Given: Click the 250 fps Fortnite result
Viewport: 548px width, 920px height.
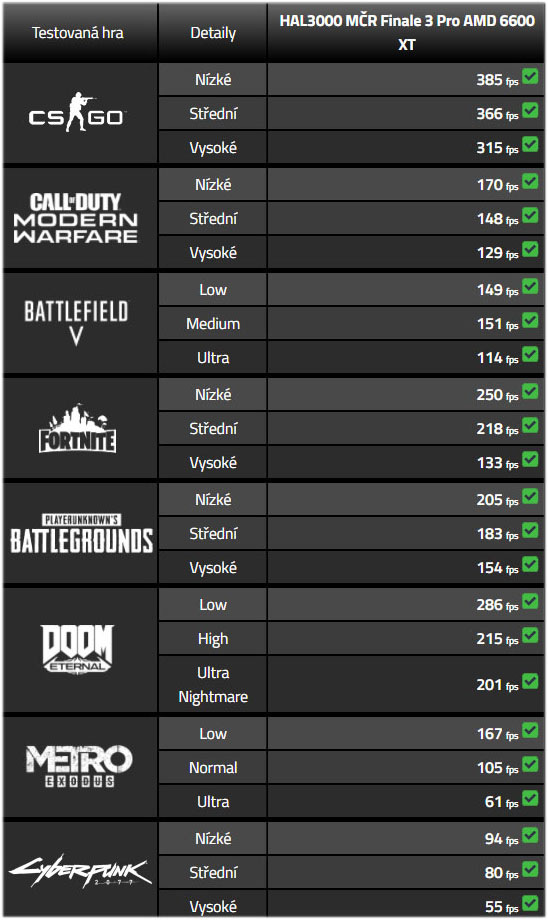Looking at the screenshot, I should point(497,395).
